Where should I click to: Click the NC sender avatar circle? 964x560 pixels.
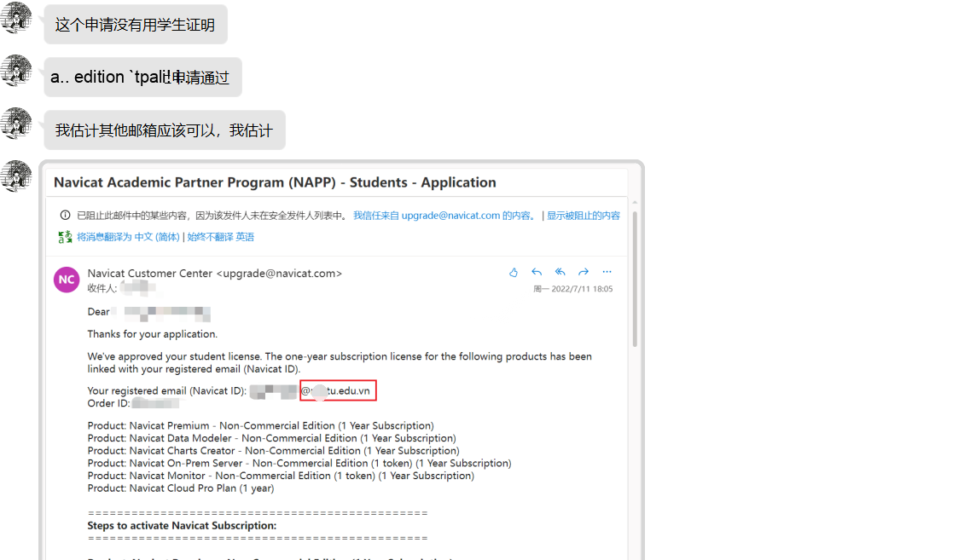tap(67, 280)
